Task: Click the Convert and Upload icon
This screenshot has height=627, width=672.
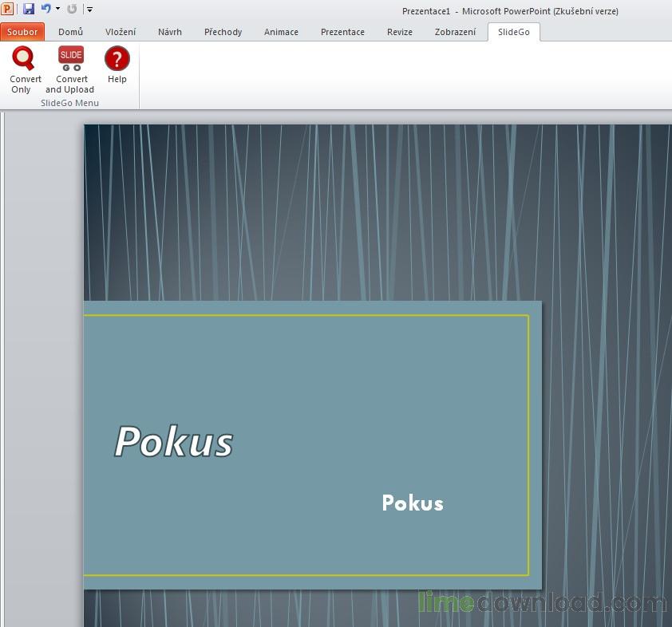Action: coord(71,58)
